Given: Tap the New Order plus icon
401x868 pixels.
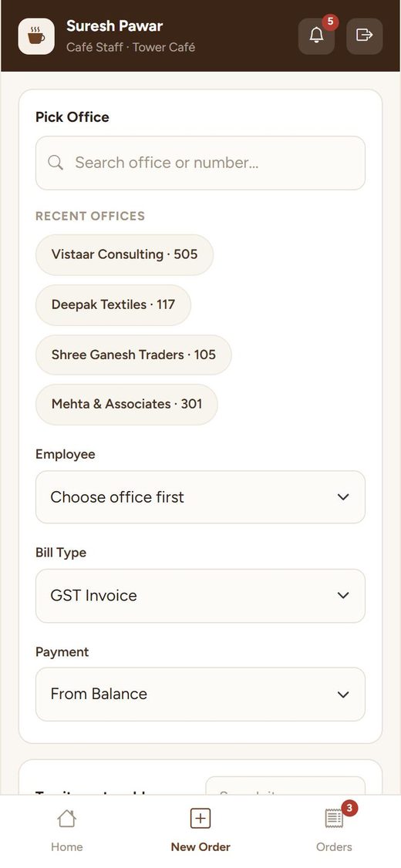Looking at the screenshot, I should pyautogui.click(x=200, y=818).
